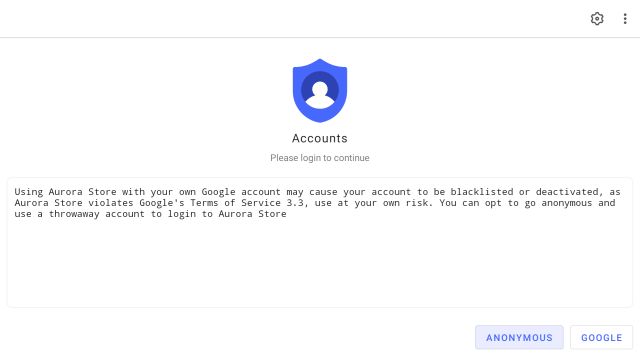Click the phrase 'use at your own risk'
The width and height of the screenshot is (640, 360).
[372, 203]
